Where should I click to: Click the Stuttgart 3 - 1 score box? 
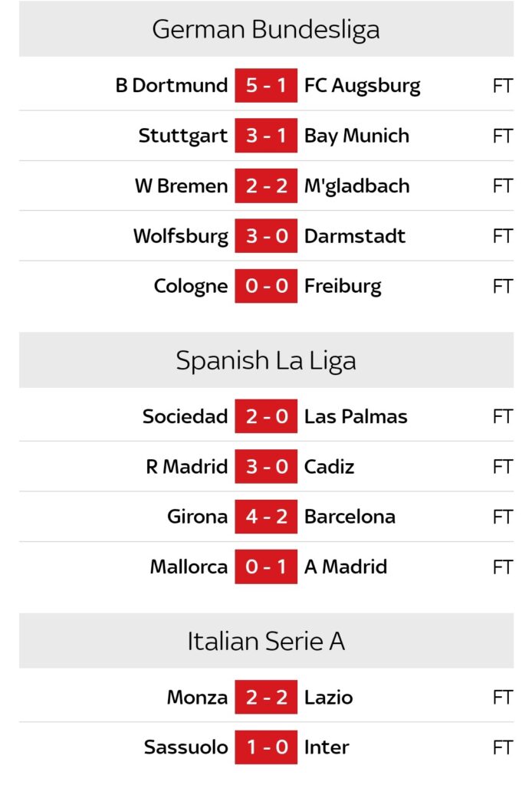[266, 136]
